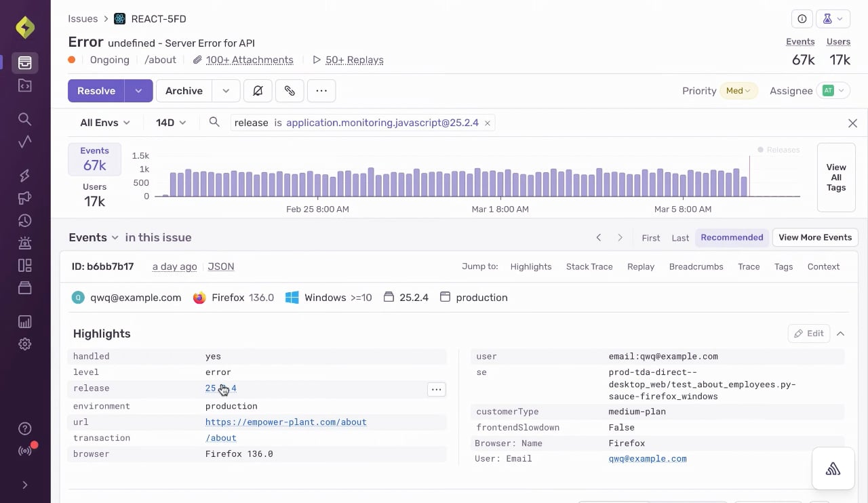Open Stats bar chart icon in sidebar
The image size is (868, 503).
pyautogui.click(x=25, y=321)
